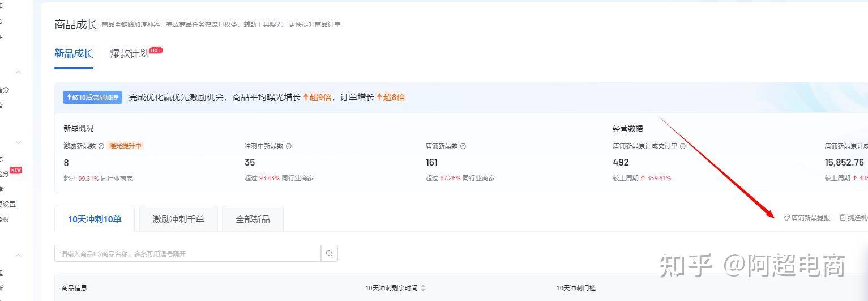Click the 激励新品数 value 8
Image resolution: width=868 pixels, height=301 pixels.
[66, 163]
